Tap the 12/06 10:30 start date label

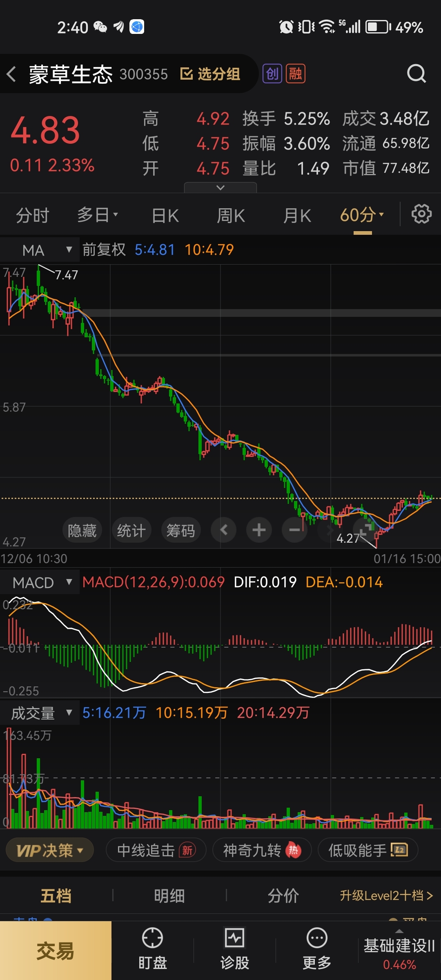(34, 559)
